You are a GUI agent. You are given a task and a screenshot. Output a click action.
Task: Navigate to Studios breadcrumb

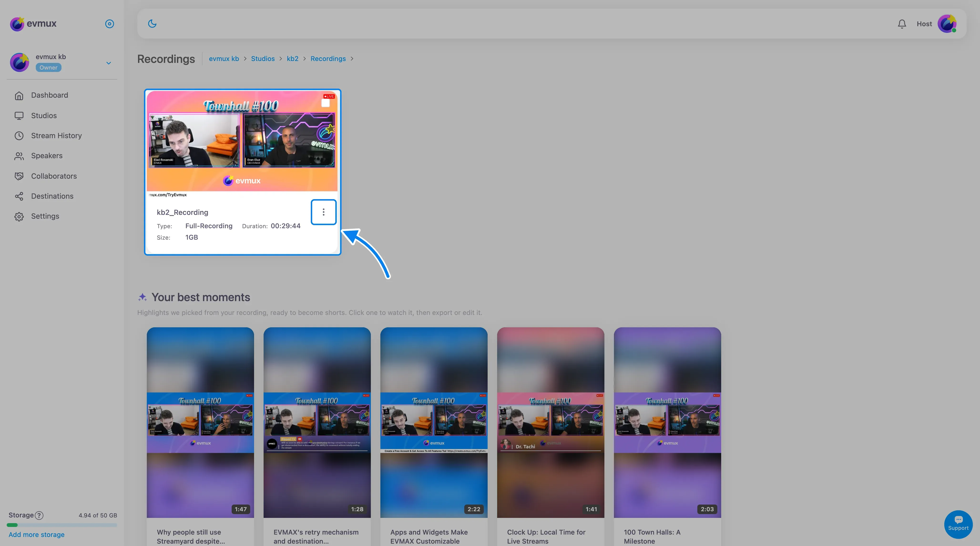(x=262, y=59)
